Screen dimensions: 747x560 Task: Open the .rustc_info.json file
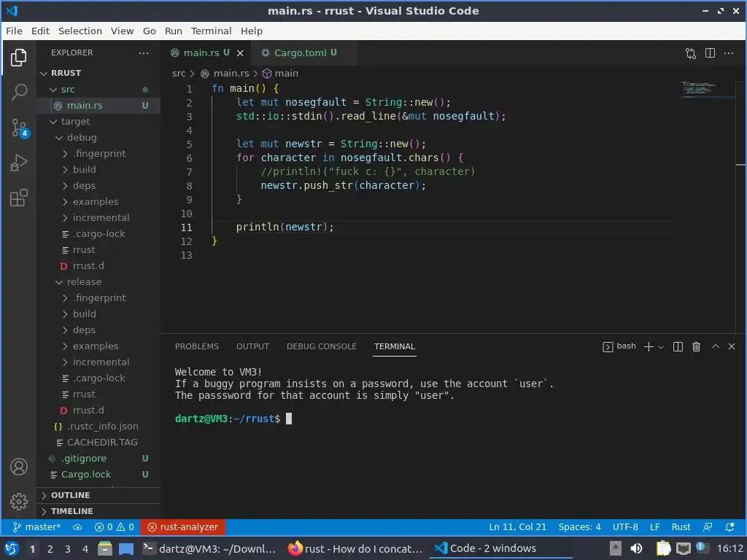click(x=98, y=426)
